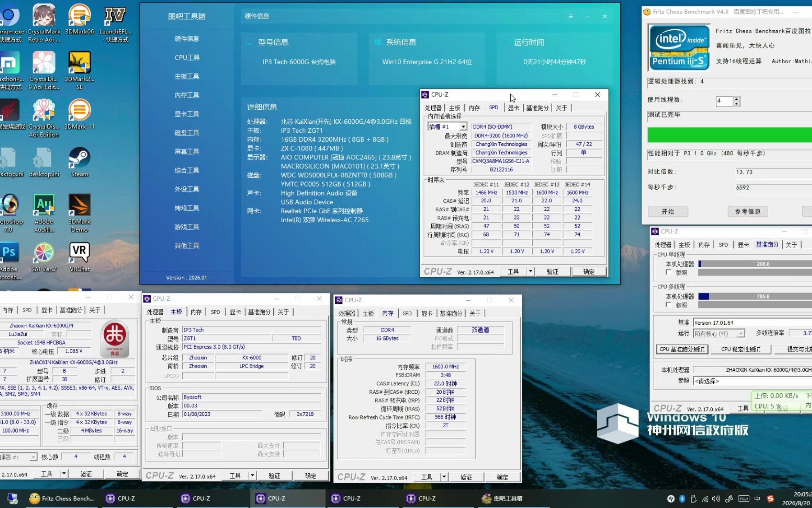The width and height of the screenshot is (812, 508).
Task: Expand the 工具 arrow in the SPD CPU-Z window
Action: click(531, 271)
